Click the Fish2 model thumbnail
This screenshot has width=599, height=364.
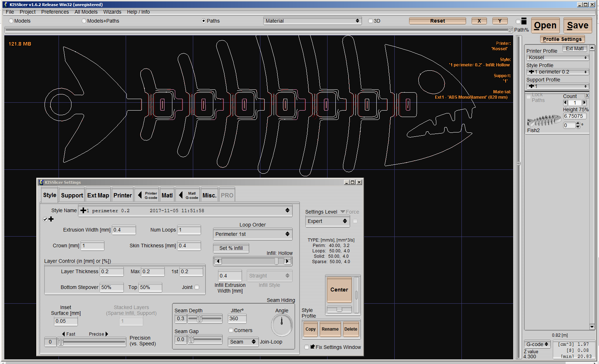[544, 121]
